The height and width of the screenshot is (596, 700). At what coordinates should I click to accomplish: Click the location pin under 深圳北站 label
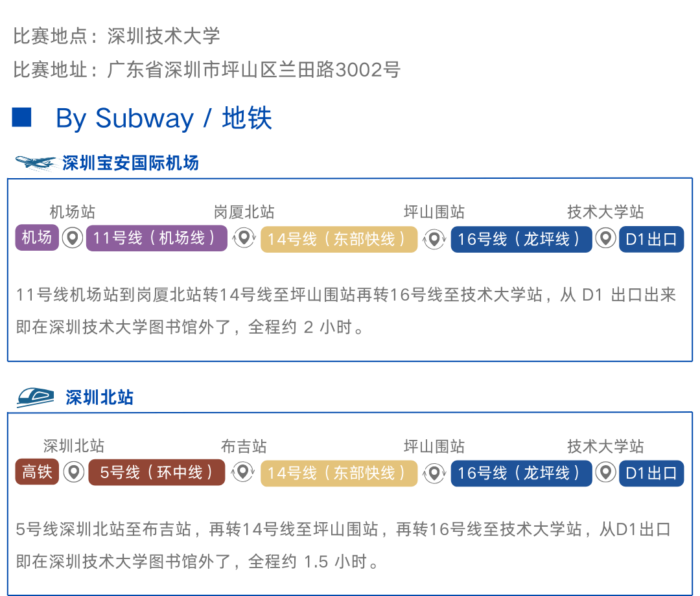pos(74,472)
